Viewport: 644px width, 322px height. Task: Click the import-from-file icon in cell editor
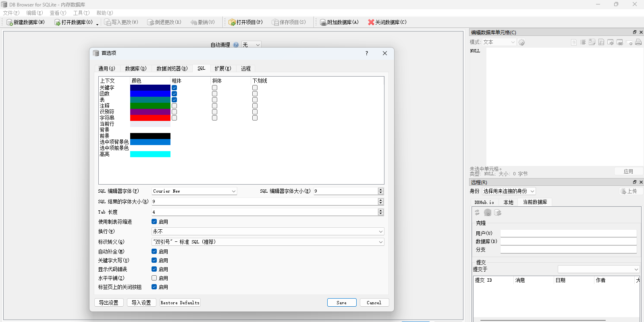[592, 42]
